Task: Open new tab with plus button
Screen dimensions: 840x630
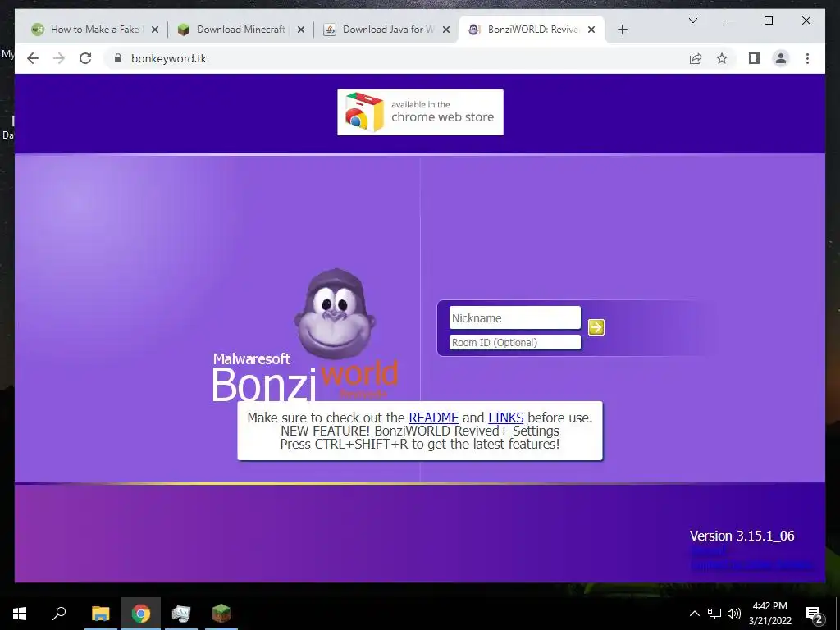Action: (x=622, y=30)
